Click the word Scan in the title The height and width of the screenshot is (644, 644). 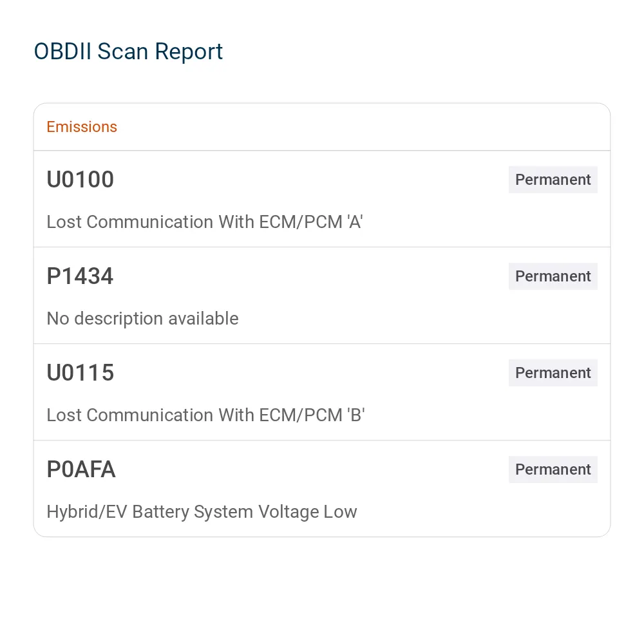pos(122,52)
